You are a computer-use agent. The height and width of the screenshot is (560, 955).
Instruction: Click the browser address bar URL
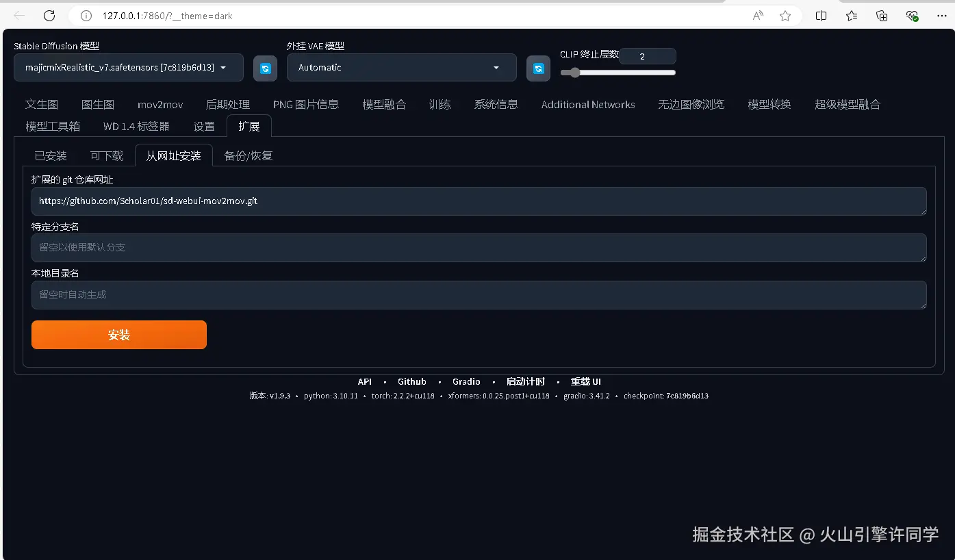pyautogui.click(x=168, y=16)
